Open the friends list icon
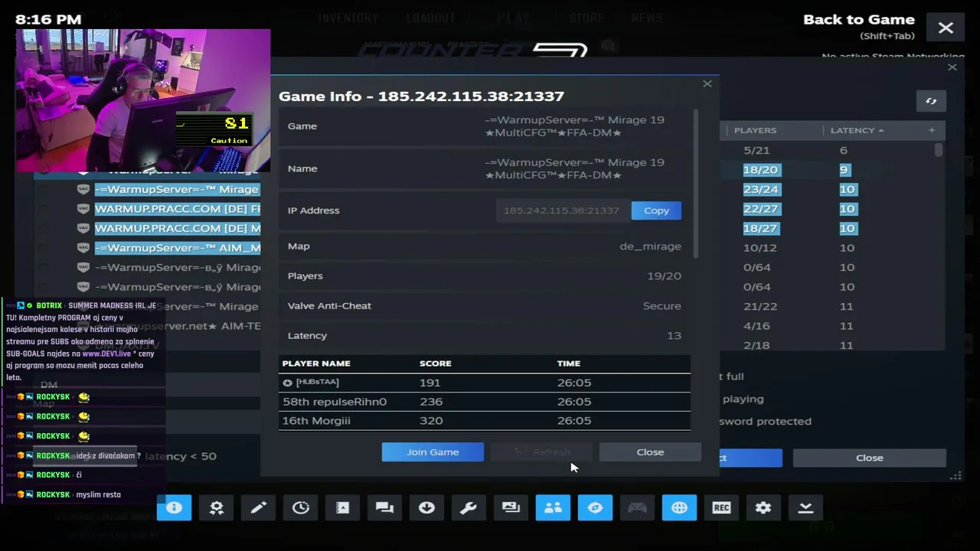980x551 pixels. [x=553, y=507]
